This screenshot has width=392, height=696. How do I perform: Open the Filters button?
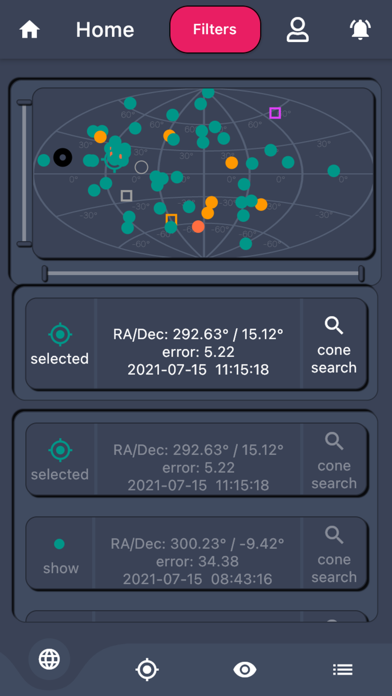215,30
